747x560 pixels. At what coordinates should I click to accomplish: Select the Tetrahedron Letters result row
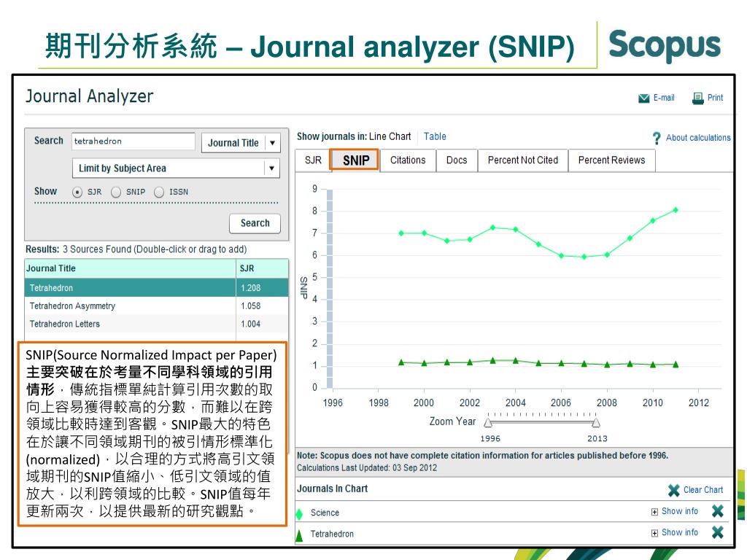coord(156,324)
